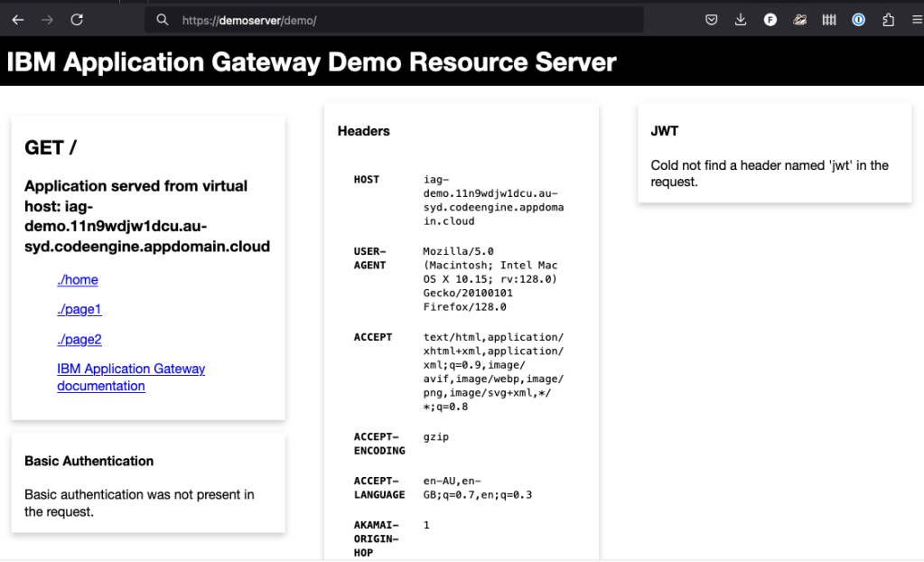This screenshot has width=924, height=562.
Task: Navigate back to the previous page
Action: (18, 19)
